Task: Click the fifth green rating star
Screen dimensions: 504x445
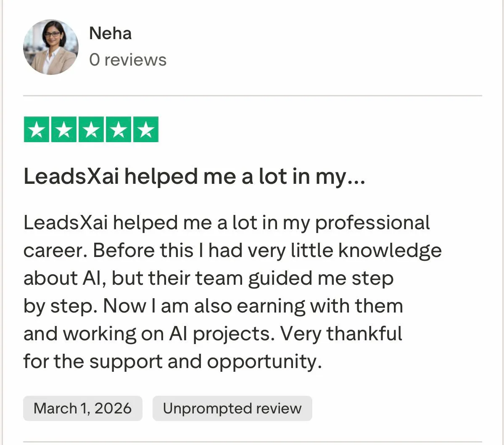Action: [x=146, y=130]
